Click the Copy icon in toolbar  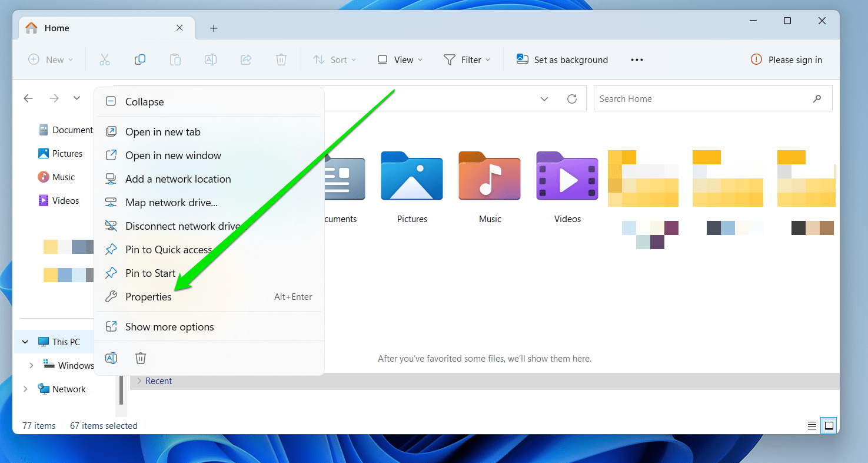pos(140,59)
